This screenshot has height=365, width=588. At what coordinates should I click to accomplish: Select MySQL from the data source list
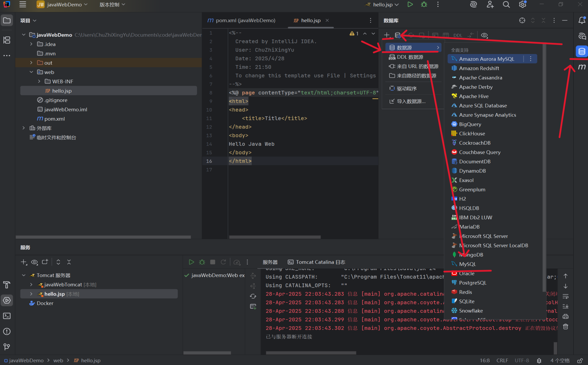(x=467, y=264)
